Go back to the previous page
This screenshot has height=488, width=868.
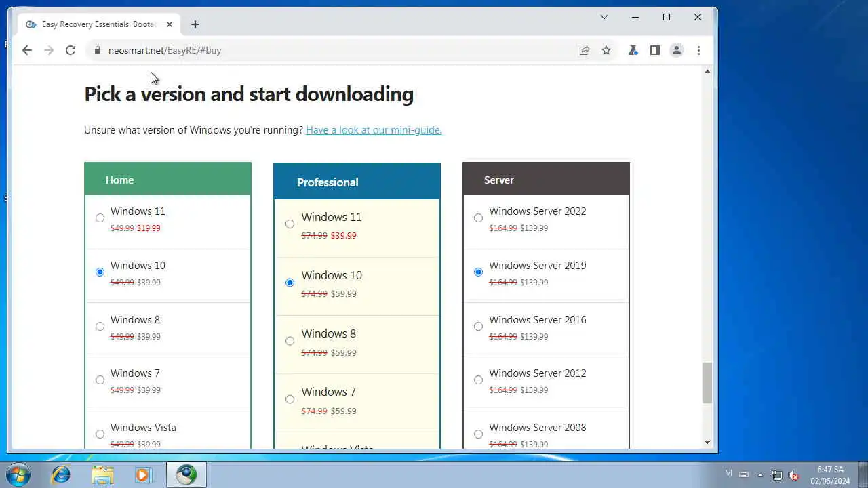27,50
